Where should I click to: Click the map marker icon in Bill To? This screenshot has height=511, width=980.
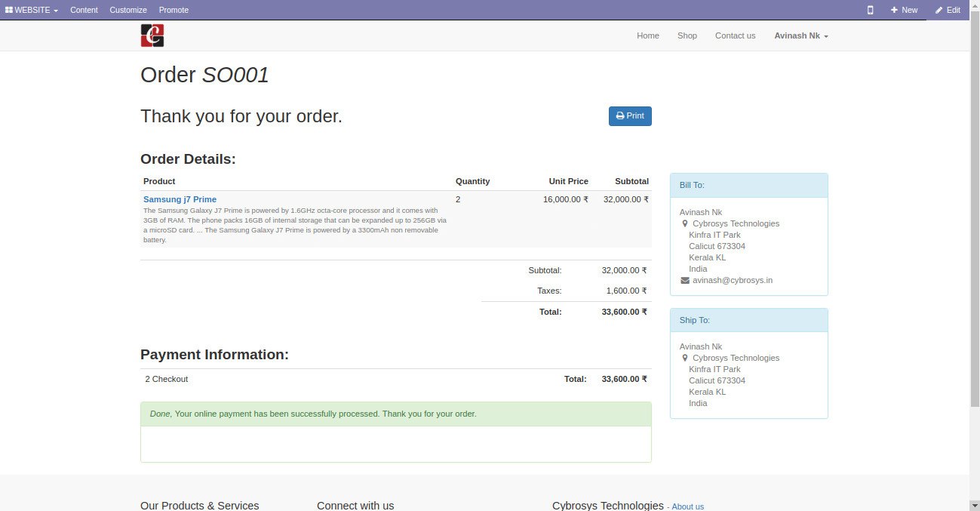(x=685, y=223)
